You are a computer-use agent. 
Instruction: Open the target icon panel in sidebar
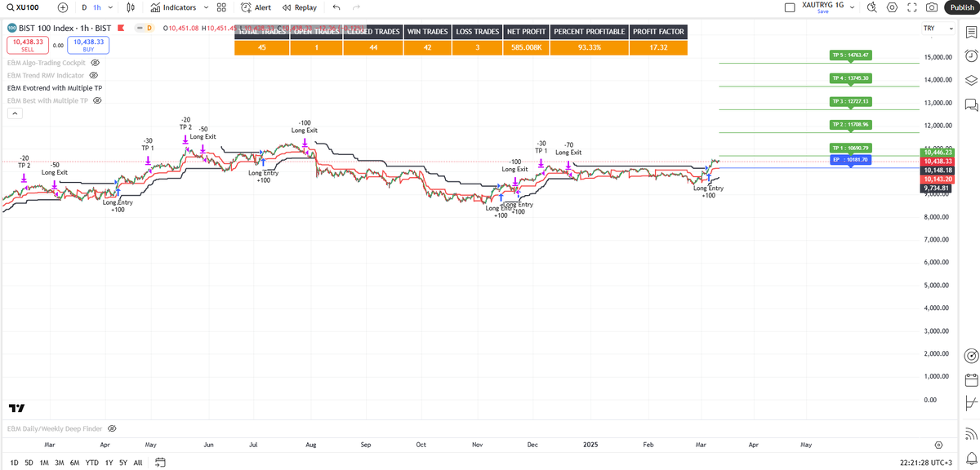(971, 356)
